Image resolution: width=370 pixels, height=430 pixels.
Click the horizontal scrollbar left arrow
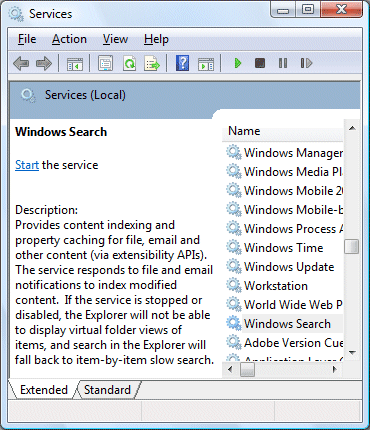pyautogui.click(x=230, y=369)
